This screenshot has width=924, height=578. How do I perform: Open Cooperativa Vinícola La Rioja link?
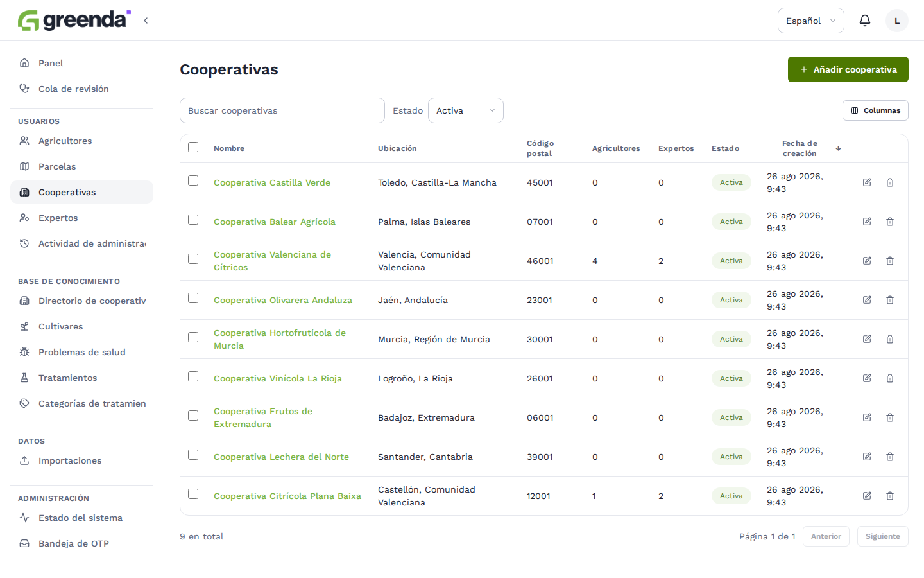278,378
